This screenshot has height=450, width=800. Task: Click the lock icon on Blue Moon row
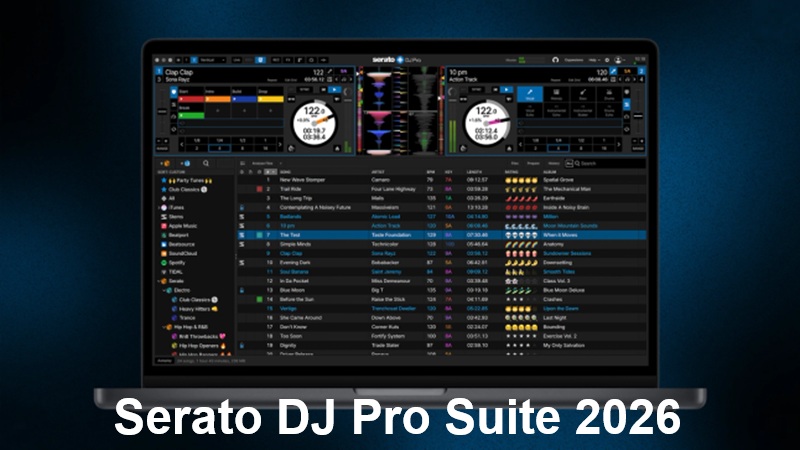coord(242,290)
